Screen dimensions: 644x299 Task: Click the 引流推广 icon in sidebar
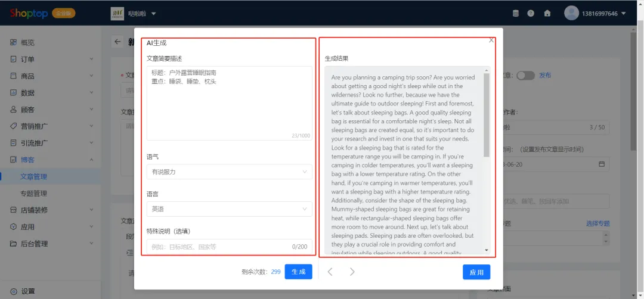(14, 143)
